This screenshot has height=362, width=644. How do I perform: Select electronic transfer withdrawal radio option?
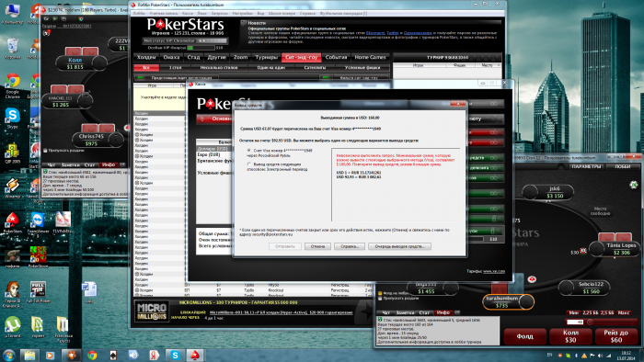[249, 164]
